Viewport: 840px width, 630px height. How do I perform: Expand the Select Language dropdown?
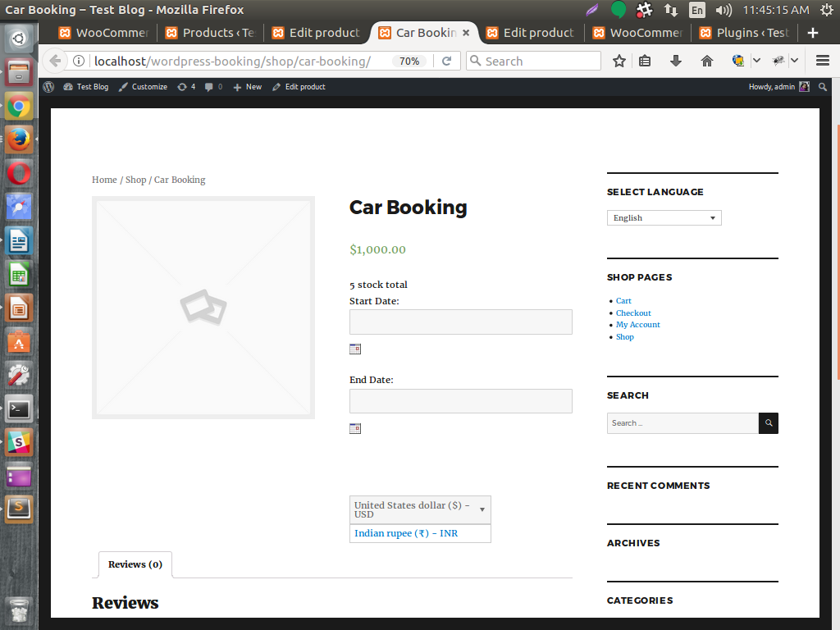(664, 218)
